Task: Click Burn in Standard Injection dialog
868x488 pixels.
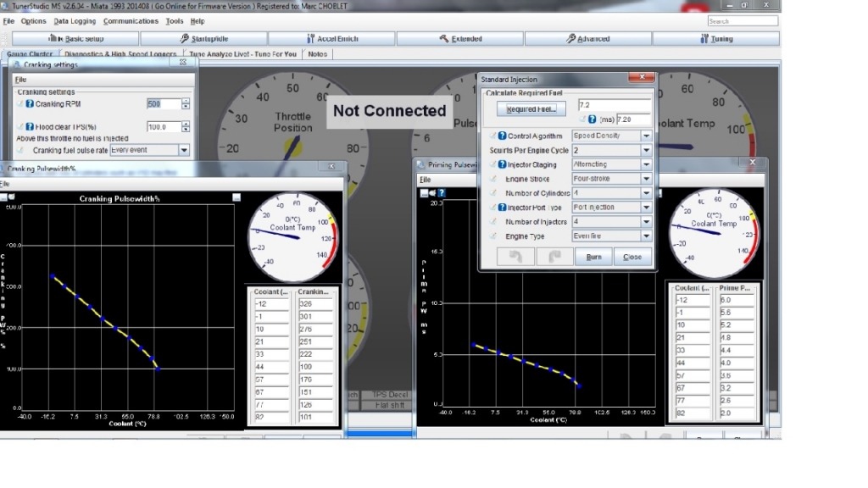Action: pyautogui.click(x=593, y=257)
